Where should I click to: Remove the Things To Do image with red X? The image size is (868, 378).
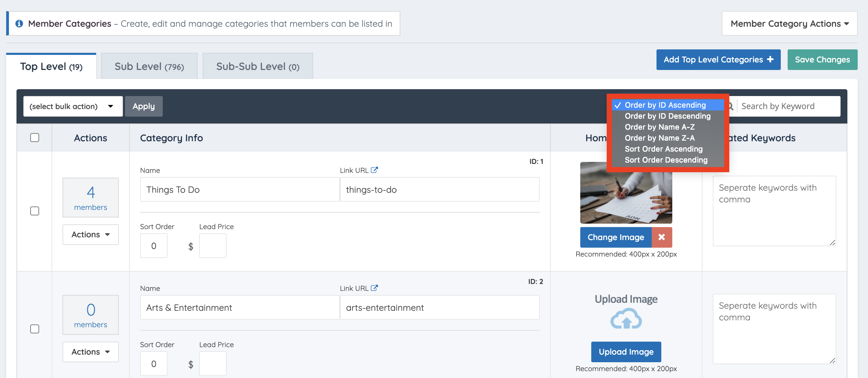click(x=661, y=237)
